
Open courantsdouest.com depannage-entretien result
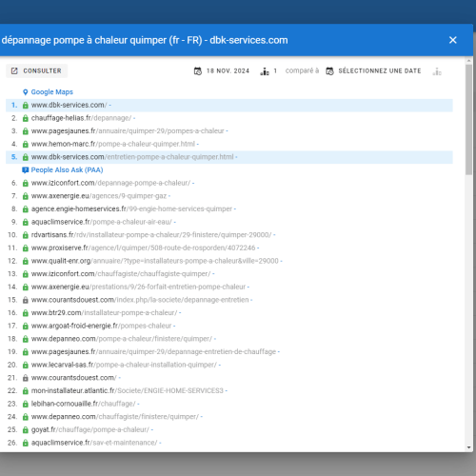(140, 300)
